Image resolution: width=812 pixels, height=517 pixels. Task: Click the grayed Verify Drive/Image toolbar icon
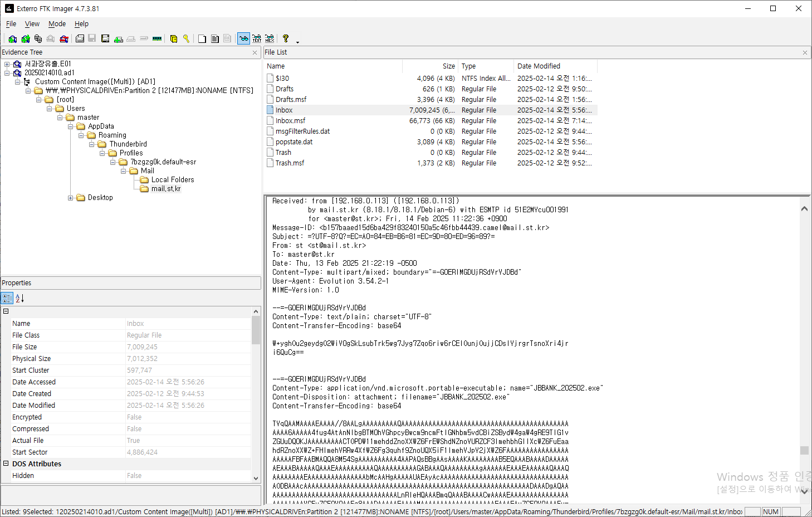click(144, 38)
